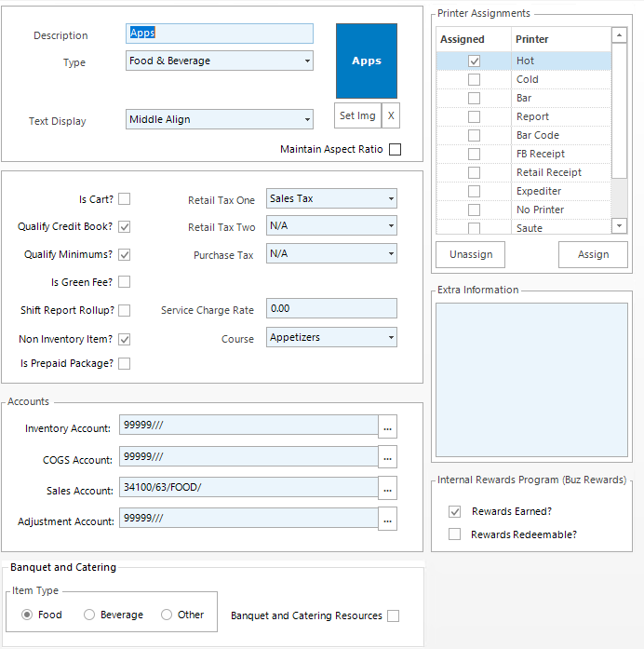Check the Is Green Fee? checkbox

[x=124, y=282]
